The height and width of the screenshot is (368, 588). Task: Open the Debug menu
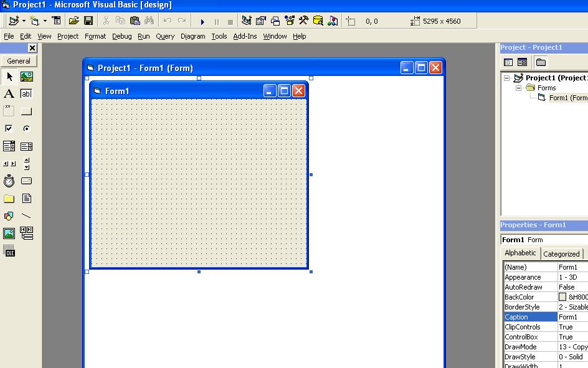click(x=121, y=36)
